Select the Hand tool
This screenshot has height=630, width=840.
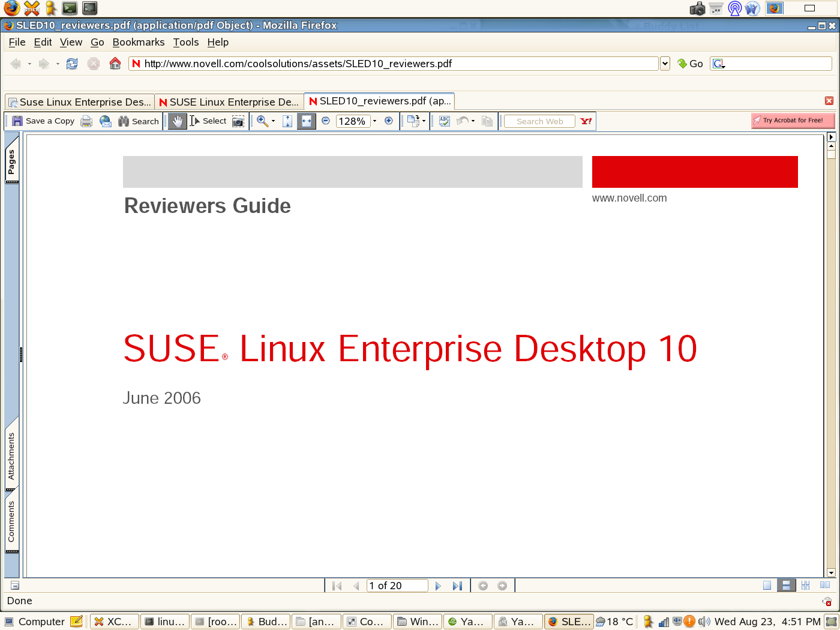pyautogui.click(x=177, y=121)
